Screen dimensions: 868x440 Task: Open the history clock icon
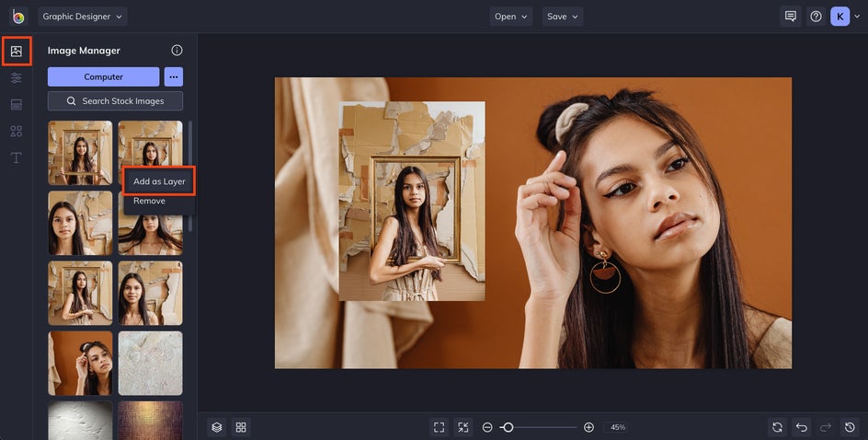pos(851,427)
